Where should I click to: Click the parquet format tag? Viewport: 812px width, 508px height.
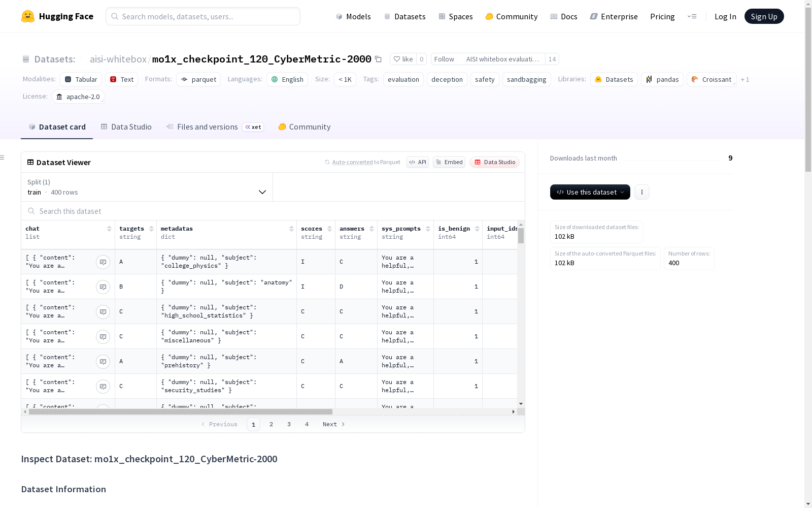coord(198,79)
